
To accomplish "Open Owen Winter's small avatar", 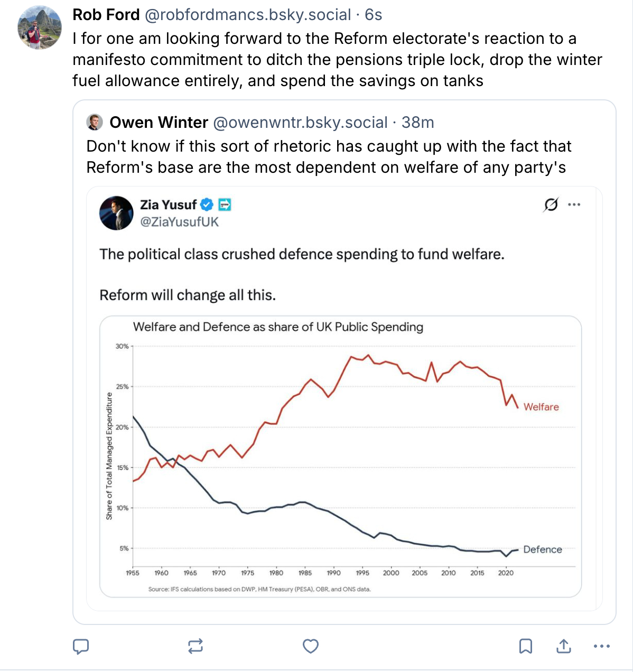I will tap(94, 122).
